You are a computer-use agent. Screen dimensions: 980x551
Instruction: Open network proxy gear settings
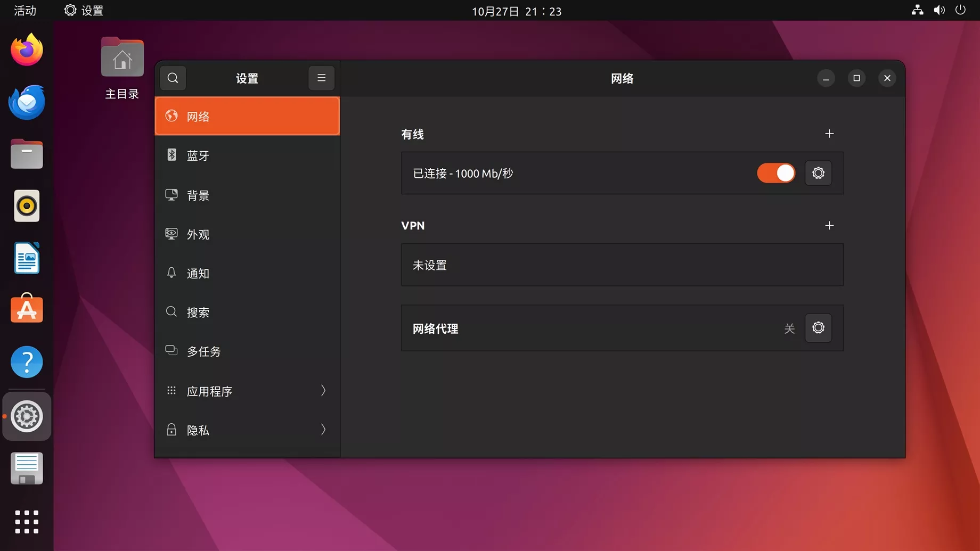(x=818, y=328)
